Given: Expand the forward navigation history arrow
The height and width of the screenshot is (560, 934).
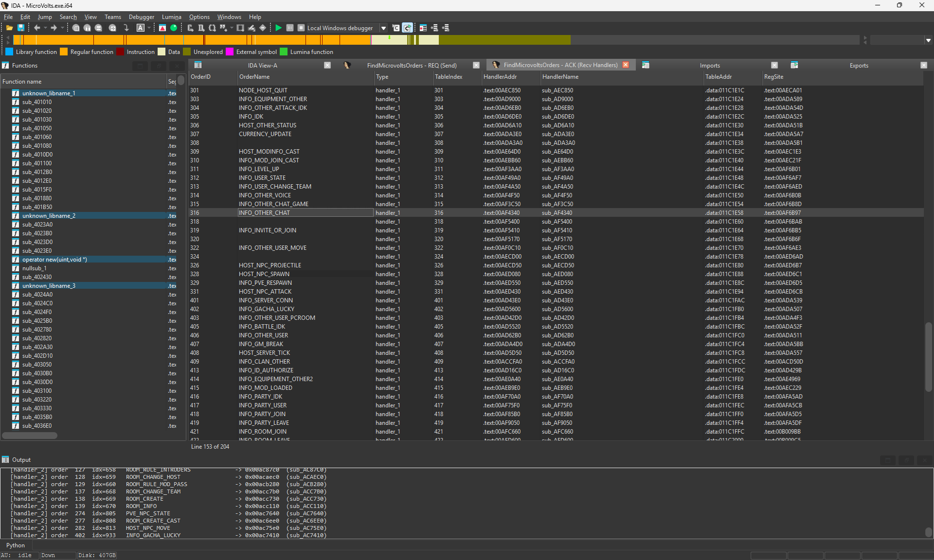Looking at the screenshot, I should (x=62, y=28).
